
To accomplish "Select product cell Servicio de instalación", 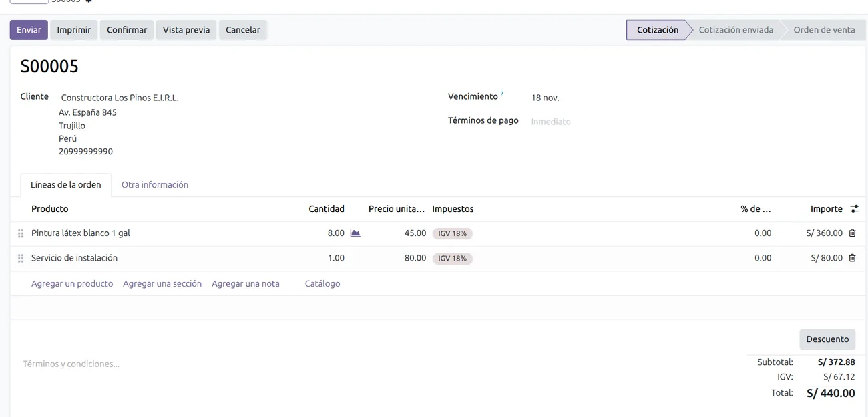I will coord(74,258).
